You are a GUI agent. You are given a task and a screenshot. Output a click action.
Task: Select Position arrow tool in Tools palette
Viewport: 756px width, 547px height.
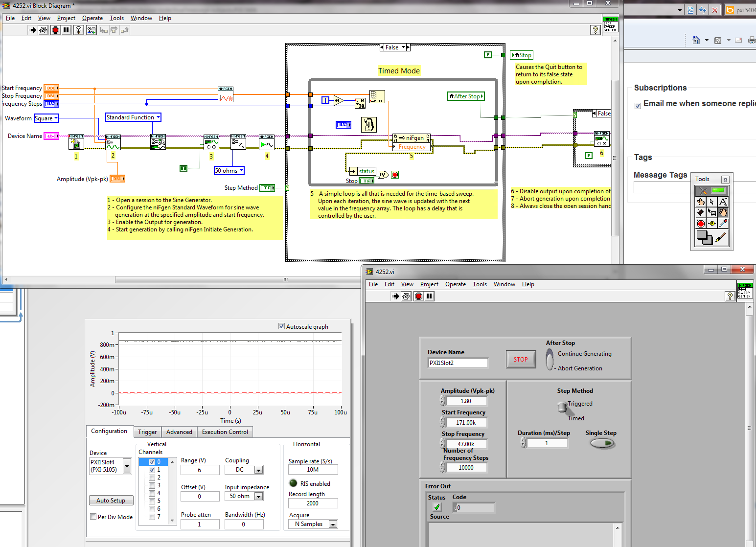coord(712,202)
